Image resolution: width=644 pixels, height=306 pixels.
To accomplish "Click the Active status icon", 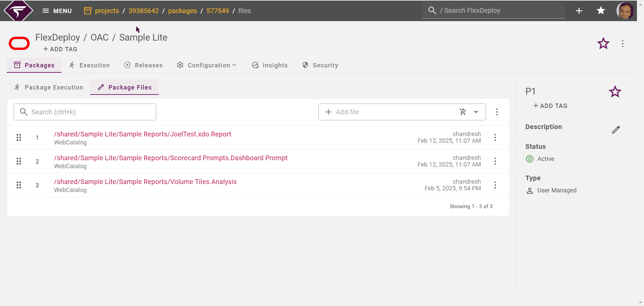I will [x=530, y=159].
